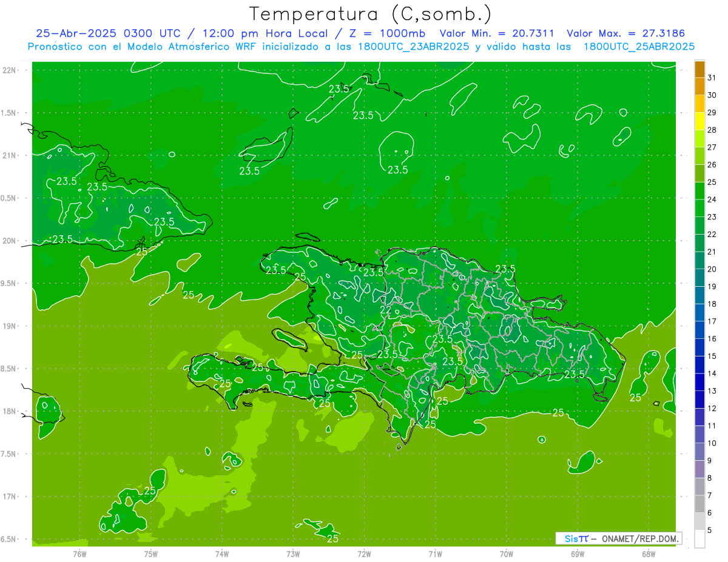
Task: Click the '71W' longitude axis label
Action: click(x=435, y=554)
